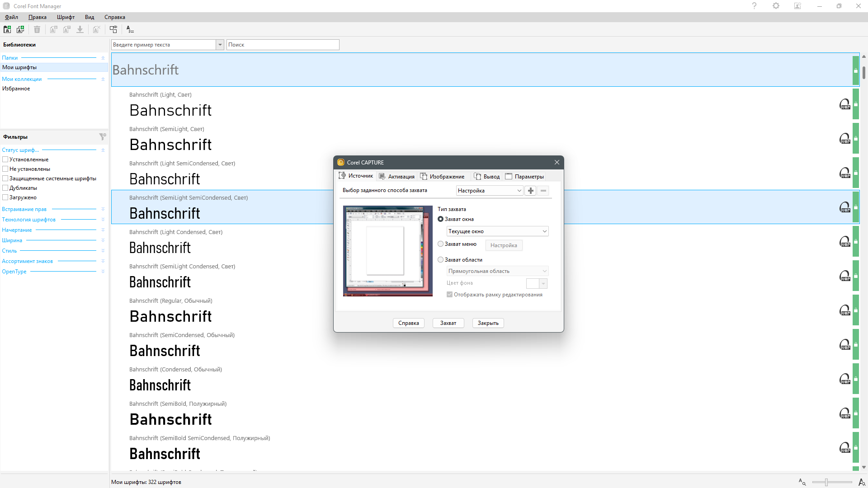Click the variable font icon on Bahnschrift SemiLight row

click(845, 139)
